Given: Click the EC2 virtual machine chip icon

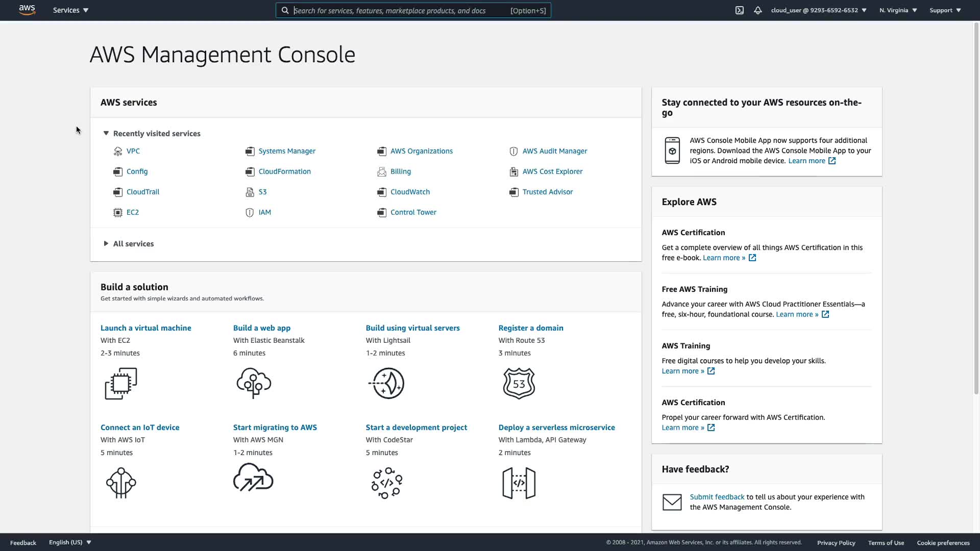Looking at the screenshot, I should click(121, 383).
